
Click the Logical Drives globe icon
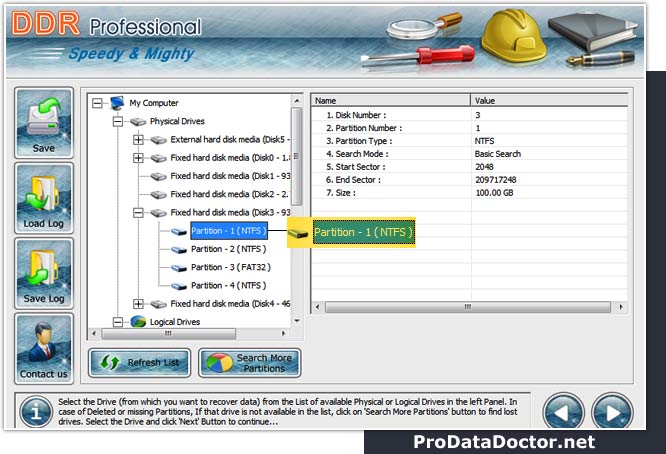tap(138, 322)
